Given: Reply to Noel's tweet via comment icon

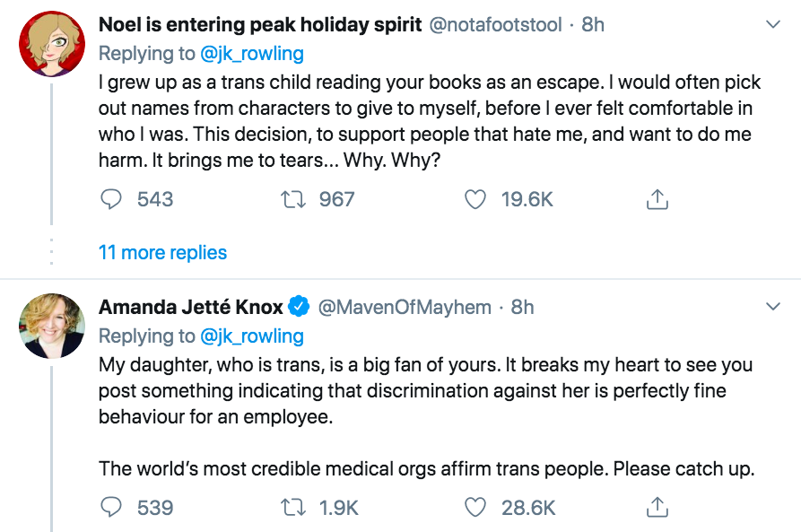Looking at the screenshot, I should tap(111, 199).
